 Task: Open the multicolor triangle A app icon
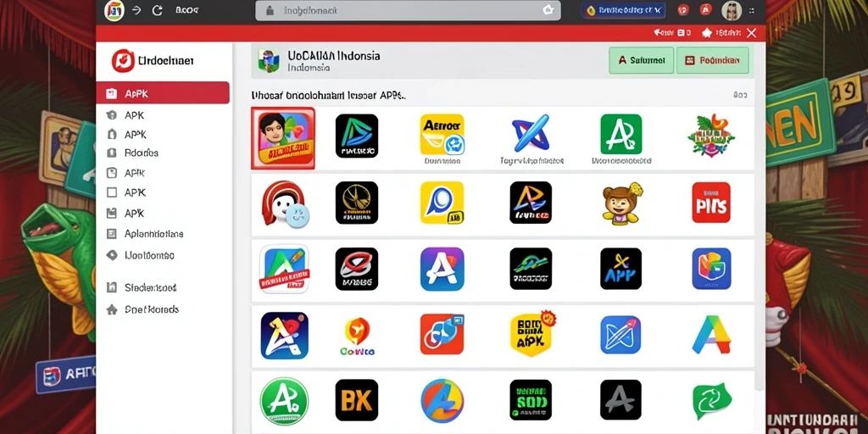pos(711,334)
